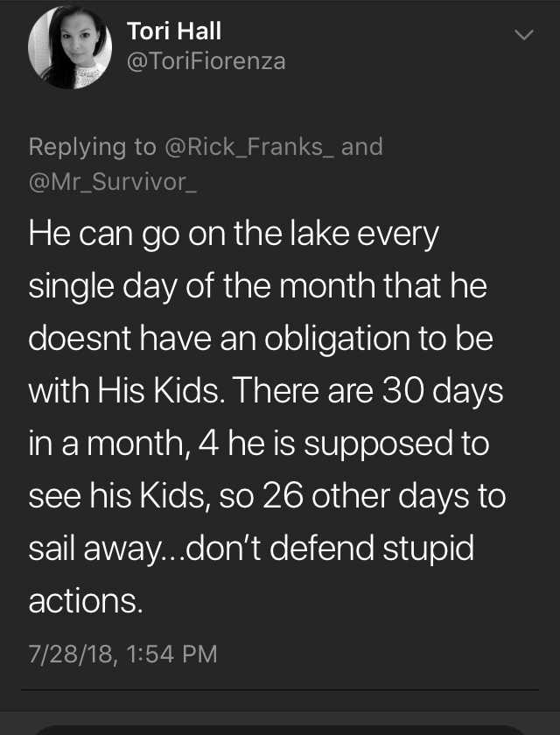Image resolution: width=560 pixels, height=735 pixels.
Task: Click the divider line below the timestamp
Action: 280,690
